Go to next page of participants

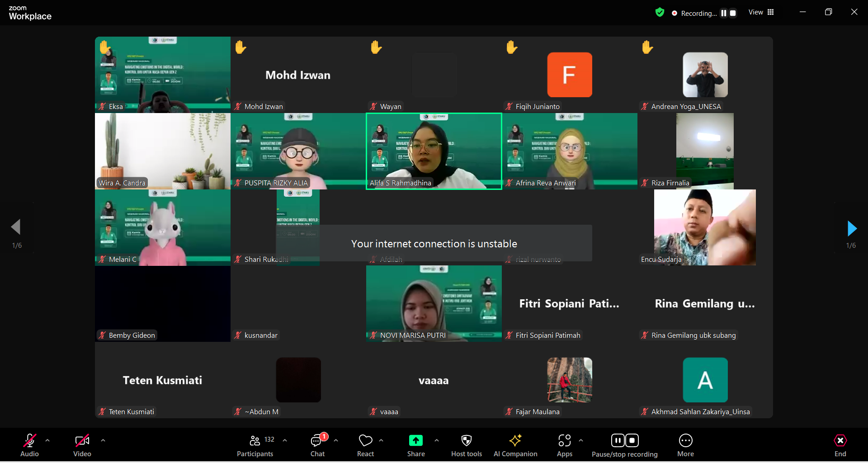click(x=851, y=229)
